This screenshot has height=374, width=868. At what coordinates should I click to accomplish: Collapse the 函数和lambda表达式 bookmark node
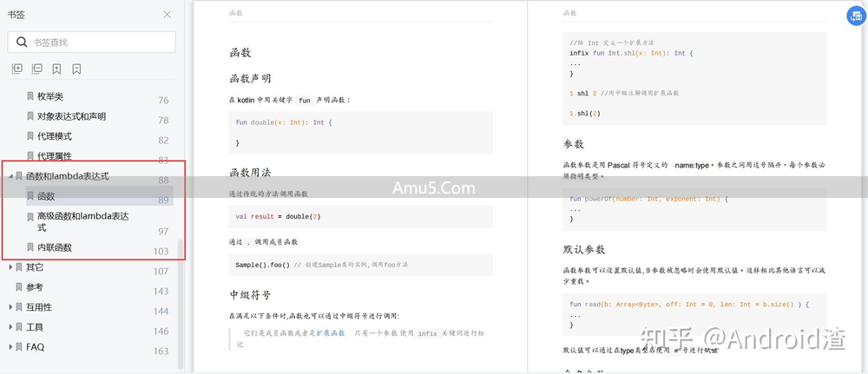pos(11,176)
